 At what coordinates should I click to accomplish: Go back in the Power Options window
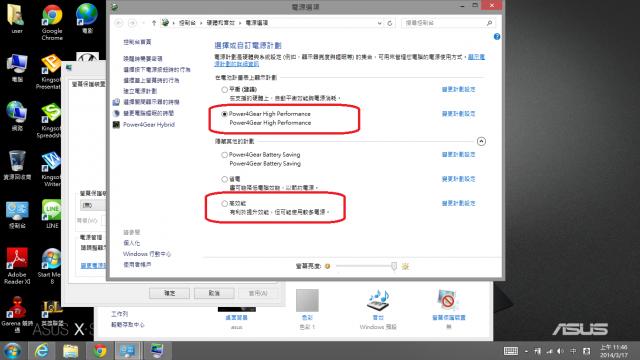click(119, 23)
